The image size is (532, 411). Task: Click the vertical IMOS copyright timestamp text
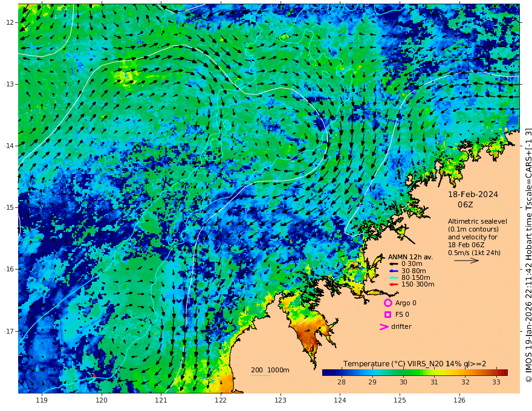[528, 255]
